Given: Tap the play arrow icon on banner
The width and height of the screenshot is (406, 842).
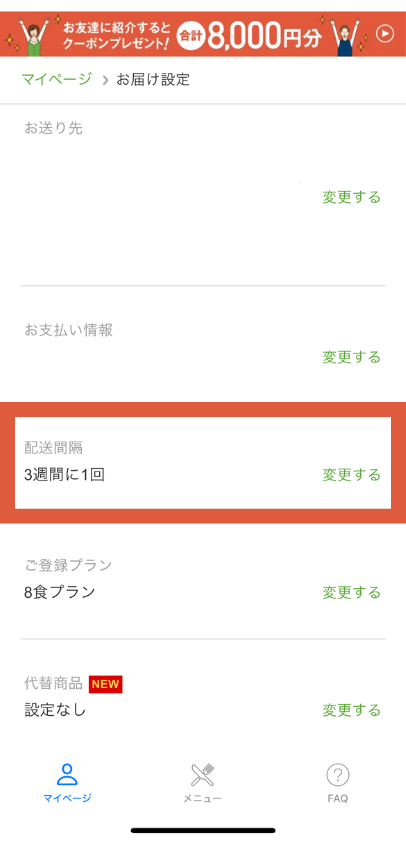Looking at the screenshot, I should (x=385, y=34).
